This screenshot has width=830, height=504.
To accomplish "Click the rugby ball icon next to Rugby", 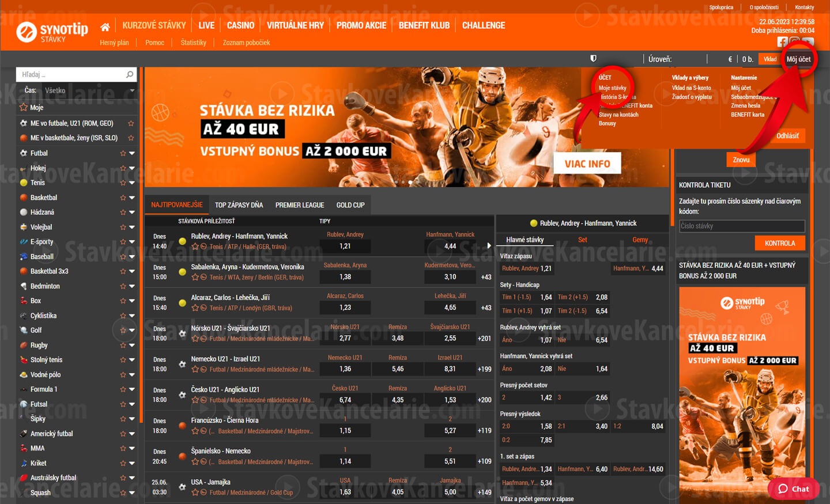I will [x=24, y=345].
